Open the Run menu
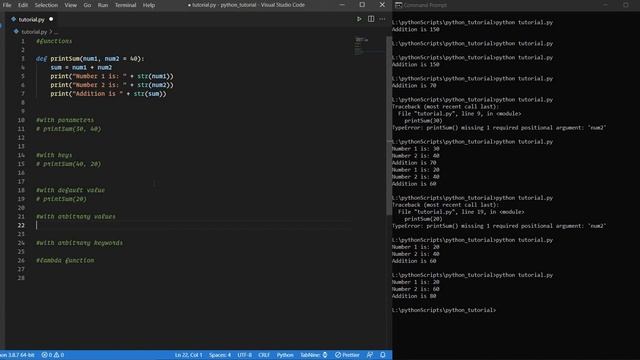 click(102, 5)
